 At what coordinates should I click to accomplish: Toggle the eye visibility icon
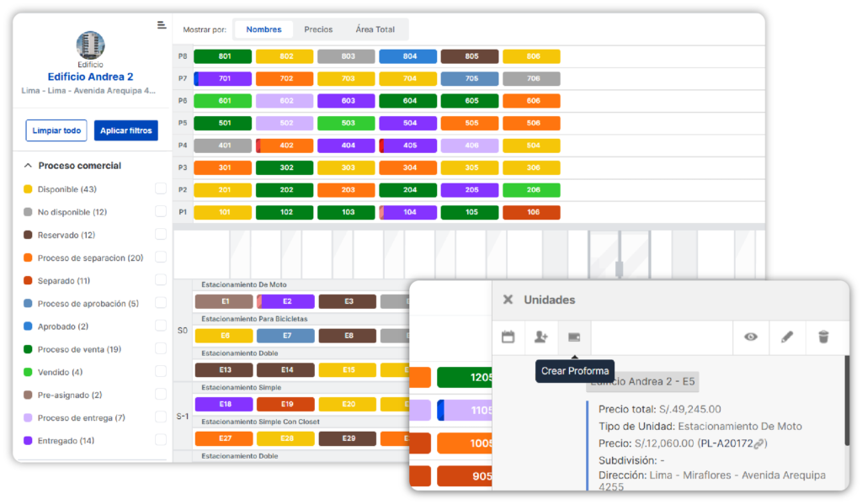pos(750,337)
